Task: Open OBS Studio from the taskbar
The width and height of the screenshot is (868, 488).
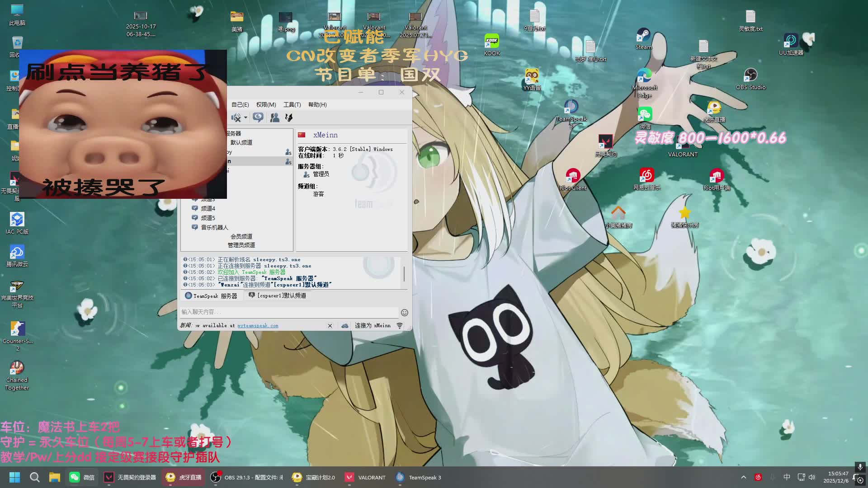Action: 247,478
